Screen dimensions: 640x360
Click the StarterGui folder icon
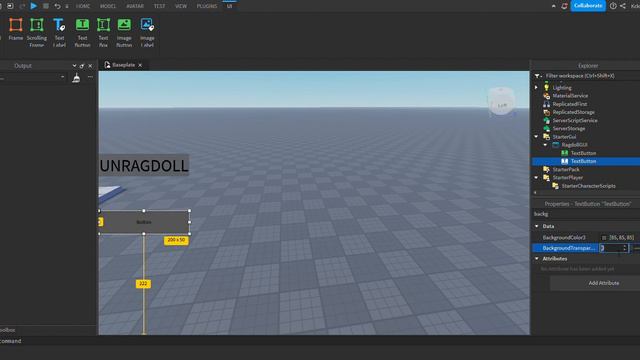click(x=547, y=136)
